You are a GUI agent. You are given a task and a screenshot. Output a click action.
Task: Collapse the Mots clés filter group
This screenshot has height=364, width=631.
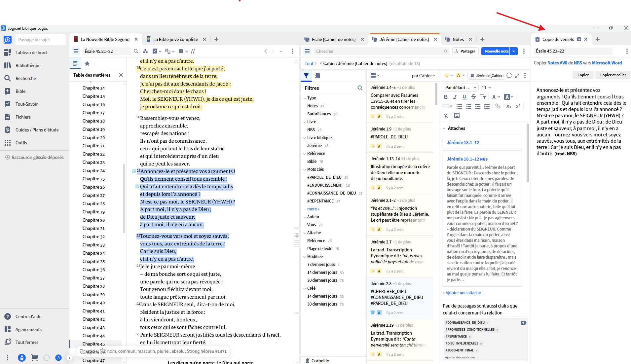[x=305, y=169]
